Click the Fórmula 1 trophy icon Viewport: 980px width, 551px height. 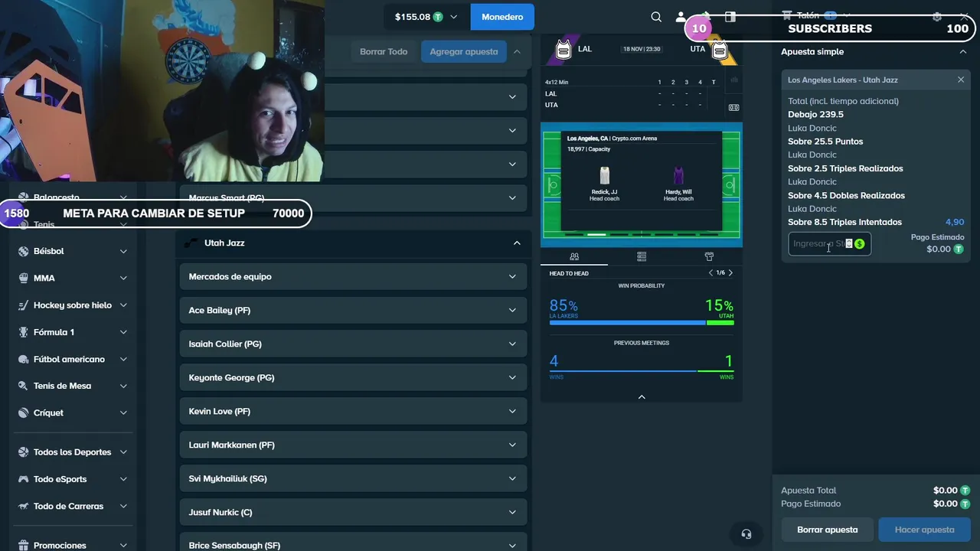point(24,332)
